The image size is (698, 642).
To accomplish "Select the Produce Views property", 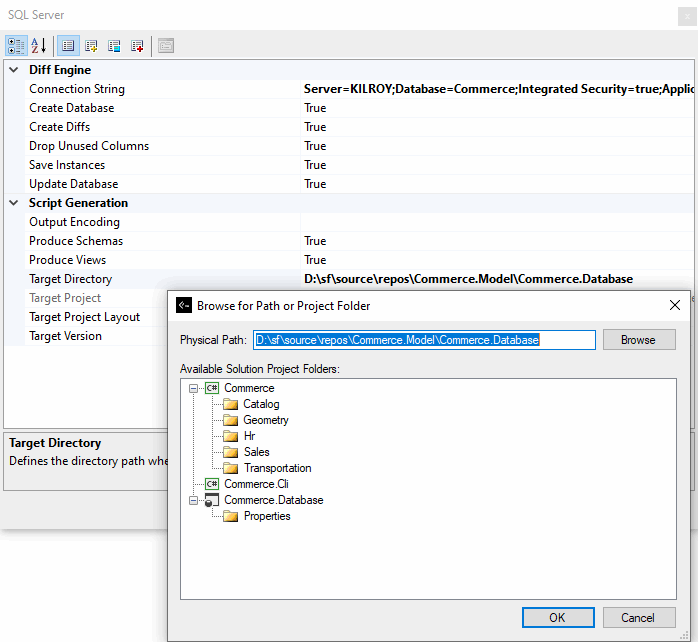I will (68, 260).
